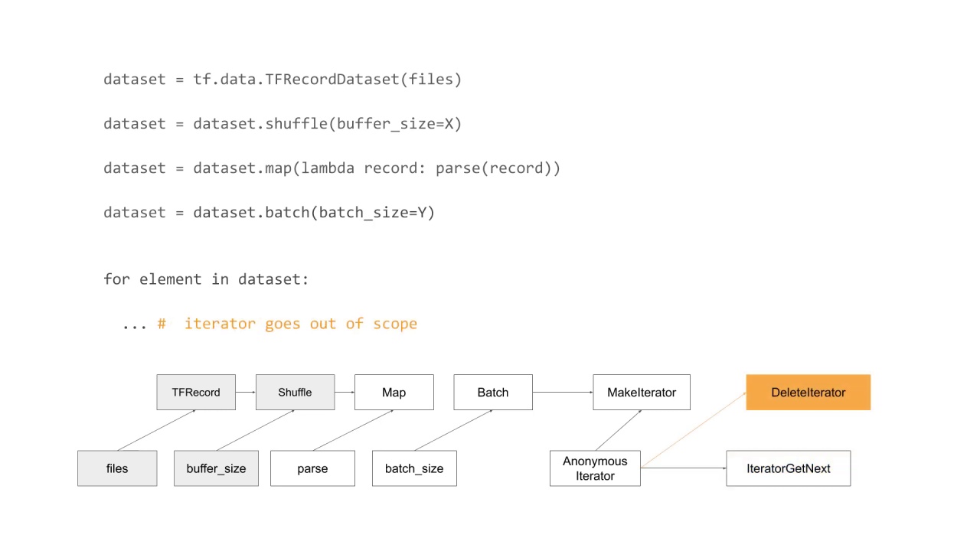Screen dimensions: 980x551
Task: Select the parse box
Action: point(312,468)
